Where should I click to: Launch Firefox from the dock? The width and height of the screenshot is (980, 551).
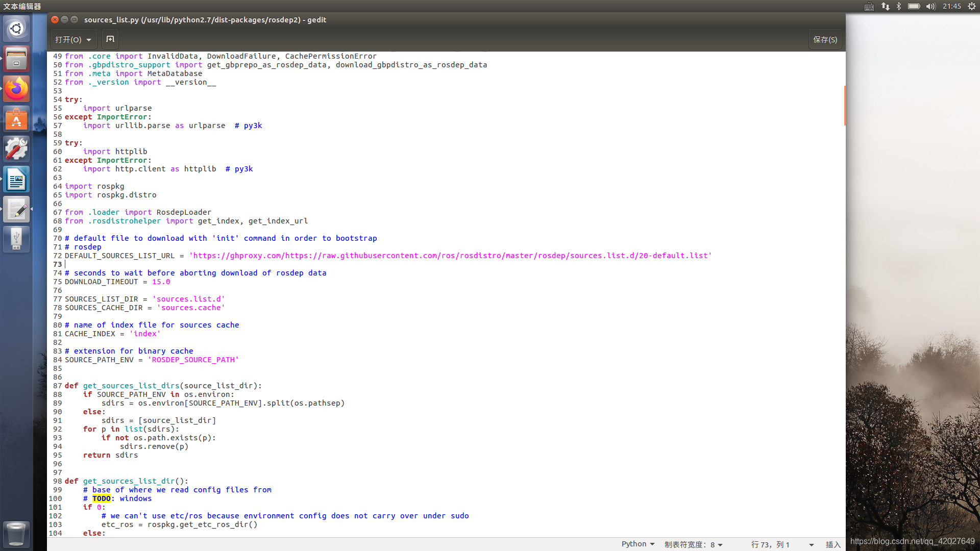coord(16,89)
